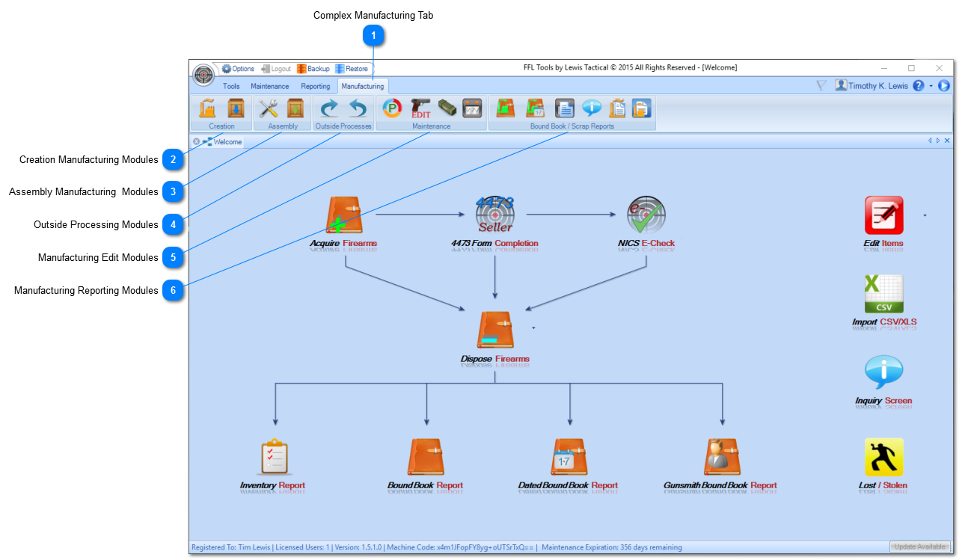Screen dimensions: 965x560
Task: Click the dark chart panel Maintenance icon
Action: tap(472, 109)
